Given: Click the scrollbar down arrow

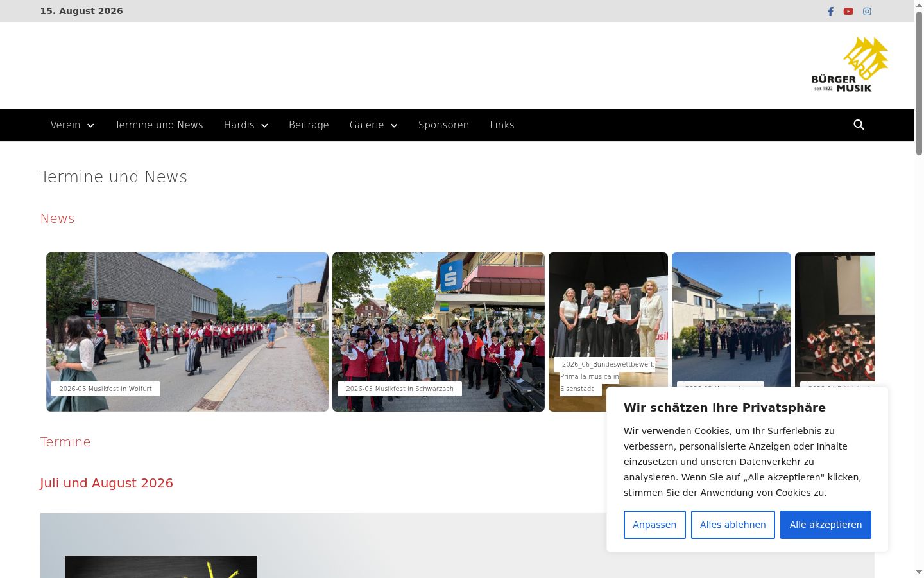Looking at the screenshot, I should 919,572.
